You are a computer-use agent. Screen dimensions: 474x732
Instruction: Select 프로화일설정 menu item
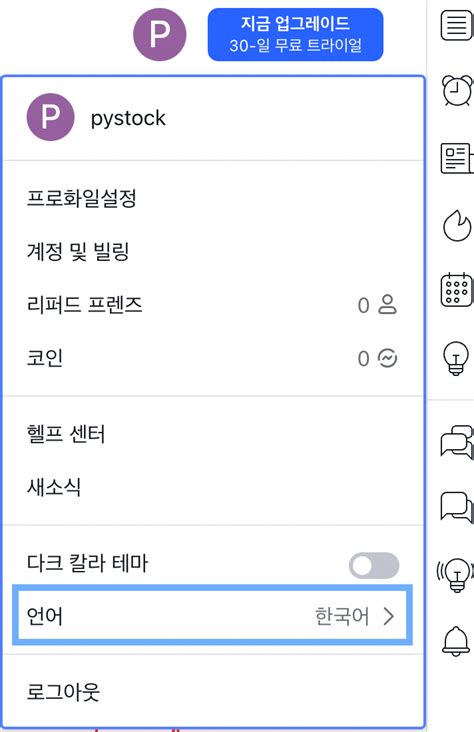click(x=82, y=198)
